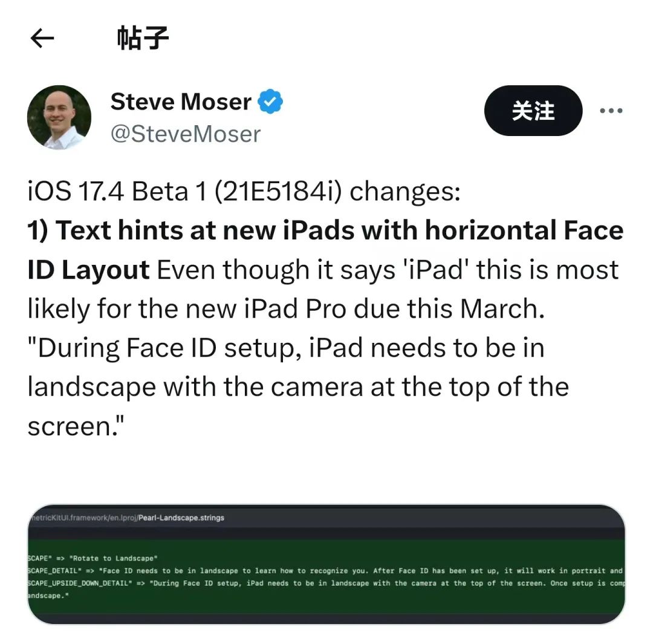
Task: Click the blue verified checkmark badge
Action: pyautogui.click(x=270, y=101)
